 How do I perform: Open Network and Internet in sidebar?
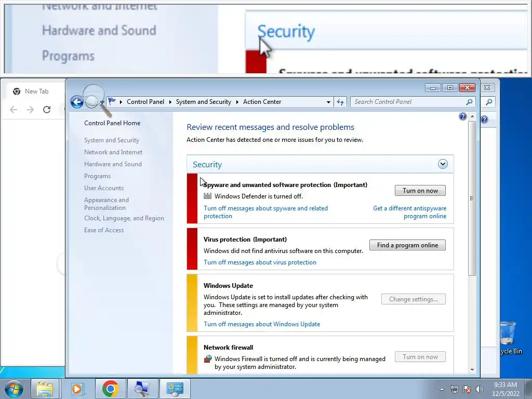pos(113,152)
